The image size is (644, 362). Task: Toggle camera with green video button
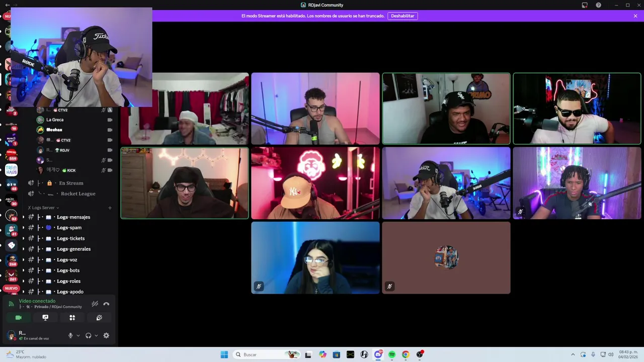point(19,317)
